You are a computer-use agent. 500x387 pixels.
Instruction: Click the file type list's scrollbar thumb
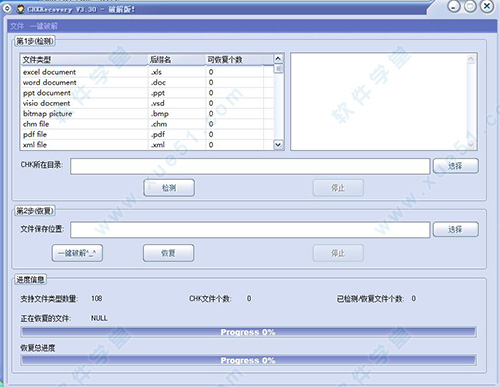point(278,69)
